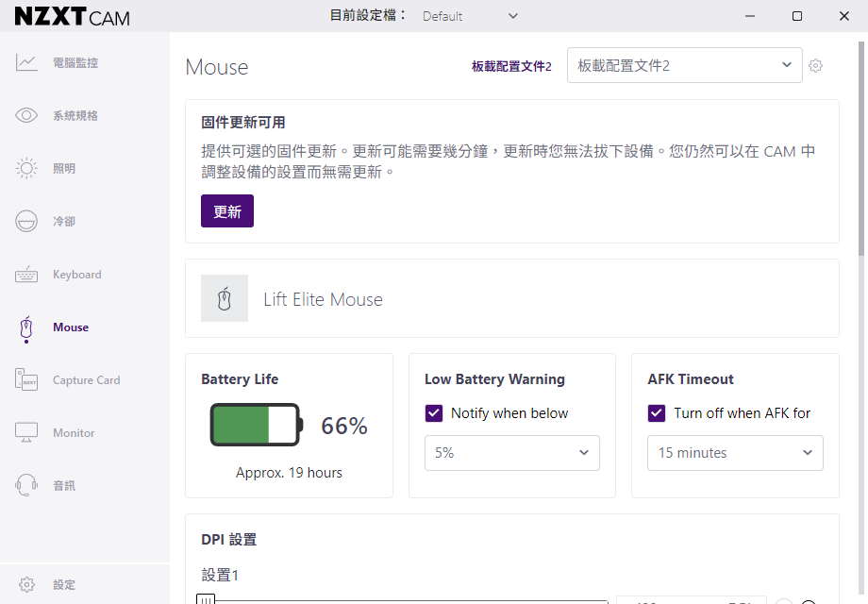Click the NZXT CAM logo

tap(72, 16)
